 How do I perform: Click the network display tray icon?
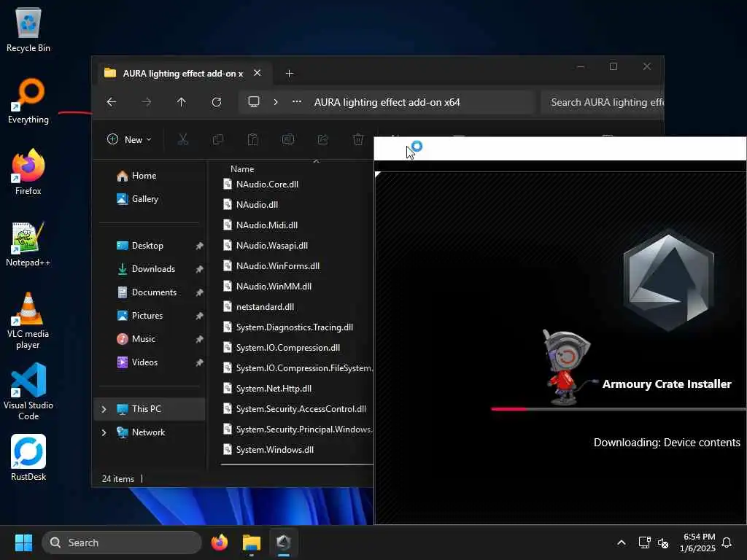[644, 542]
